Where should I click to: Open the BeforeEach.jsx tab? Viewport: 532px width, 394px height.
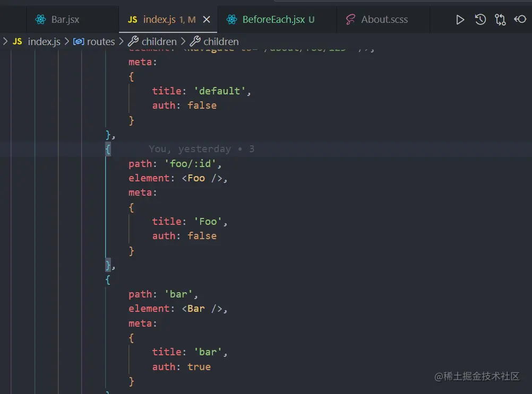(x=278, y=19)
